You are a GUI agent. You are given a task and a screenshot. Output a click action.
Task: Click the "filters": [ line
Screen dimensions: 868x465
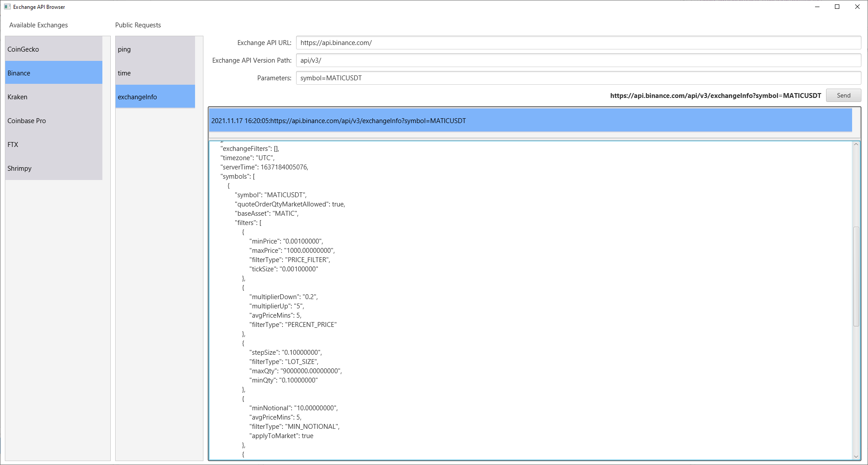click(248, 223)
